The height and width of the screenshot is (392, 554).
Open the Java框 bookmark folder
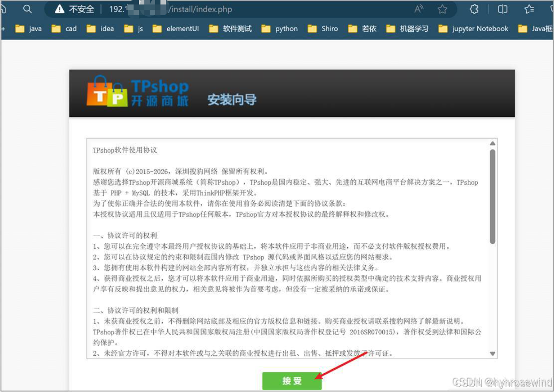pos(536,29)
